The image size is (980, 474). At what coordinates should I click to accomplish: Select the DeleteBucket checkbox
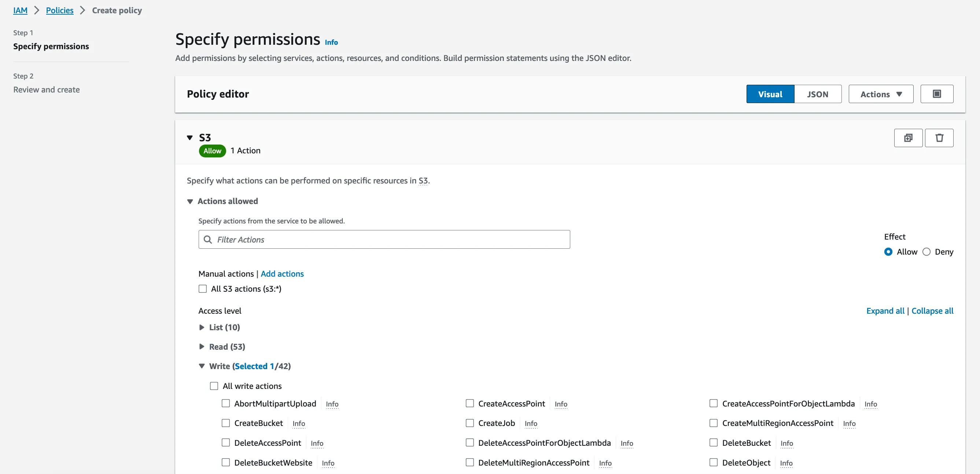click(x=714, y=443)
